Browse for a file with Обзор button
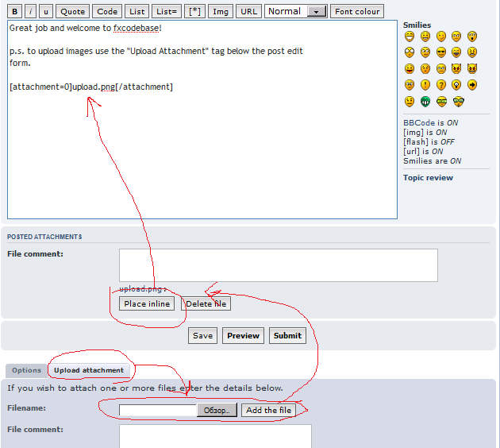 (x=217, y=410)
